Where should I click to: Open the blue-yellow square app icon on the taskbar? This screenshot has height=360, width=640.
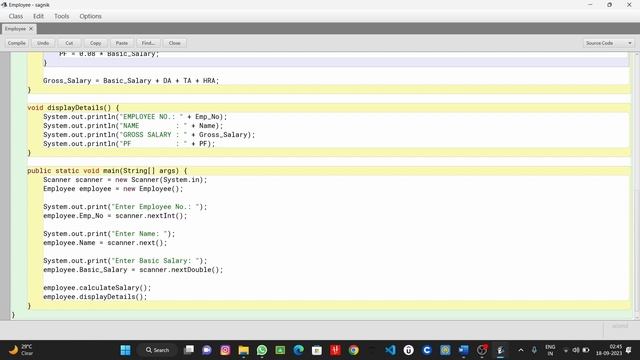445,350
